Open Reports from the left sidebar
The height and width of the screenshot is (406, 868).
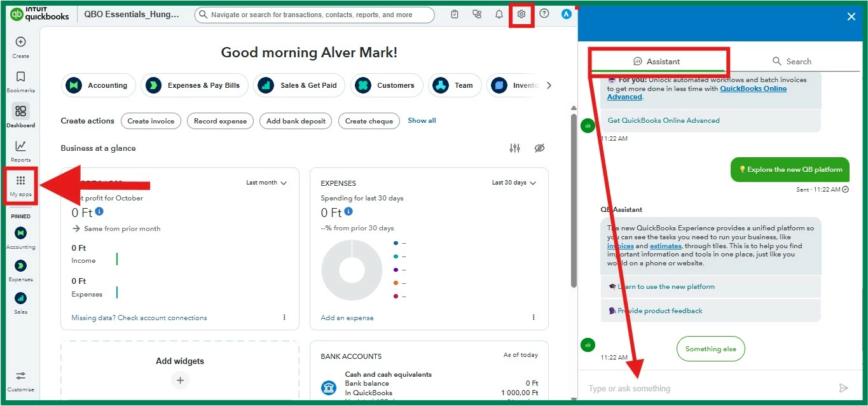20,146
